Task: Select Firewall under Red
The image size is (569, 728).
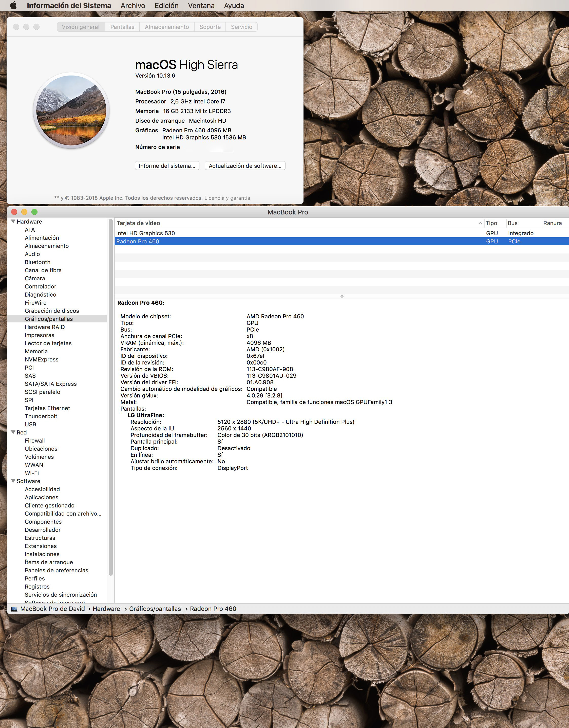Action: pyautogui.click(x=35, y=441)
